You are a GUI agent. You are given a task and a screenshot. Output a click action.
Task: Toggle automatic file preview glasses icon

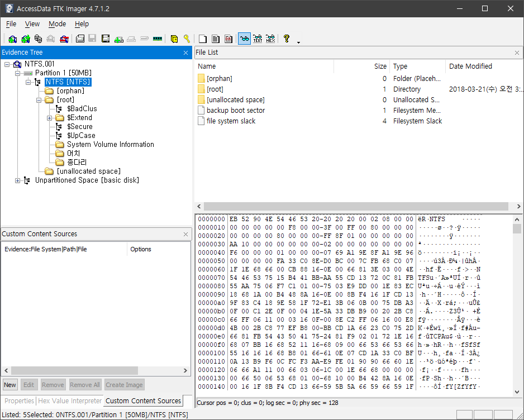pyautogui.click(x=244, y=39)
